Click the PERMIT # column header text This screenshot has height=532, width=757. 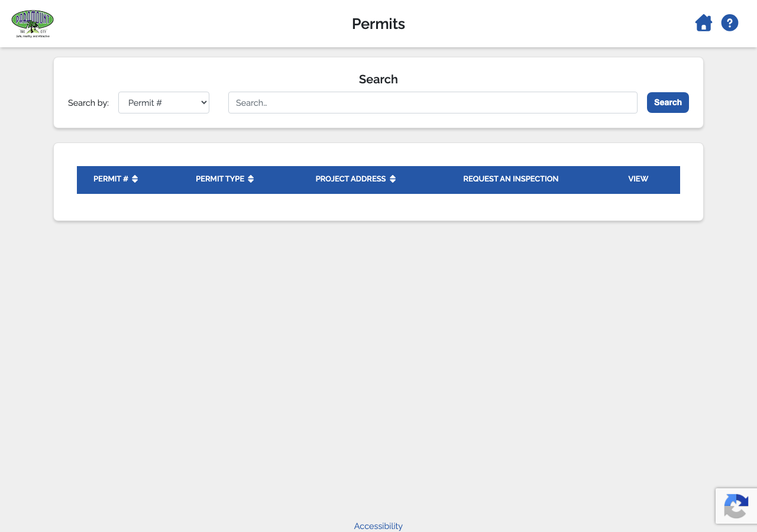[111, 179]
